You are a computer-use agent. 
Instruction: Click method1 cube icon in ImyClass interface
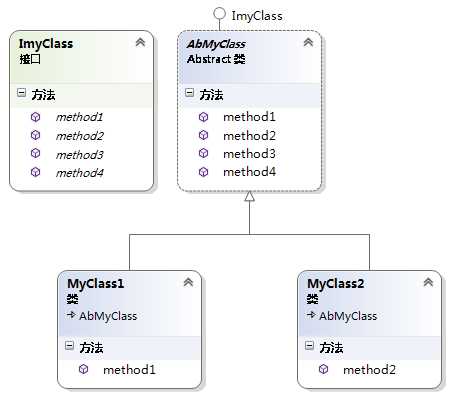click(x=35, y=117)
